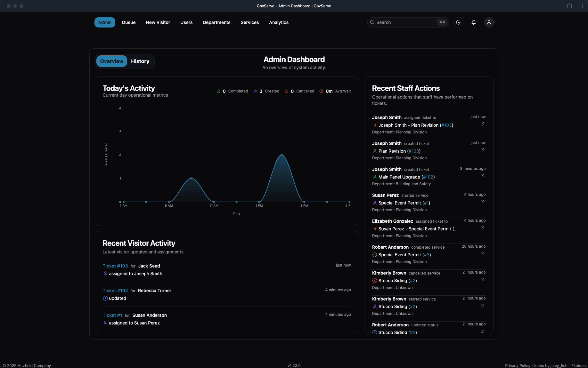Go to the Queue page
This screenshot has width=588, height=368.
click(128, 22)
